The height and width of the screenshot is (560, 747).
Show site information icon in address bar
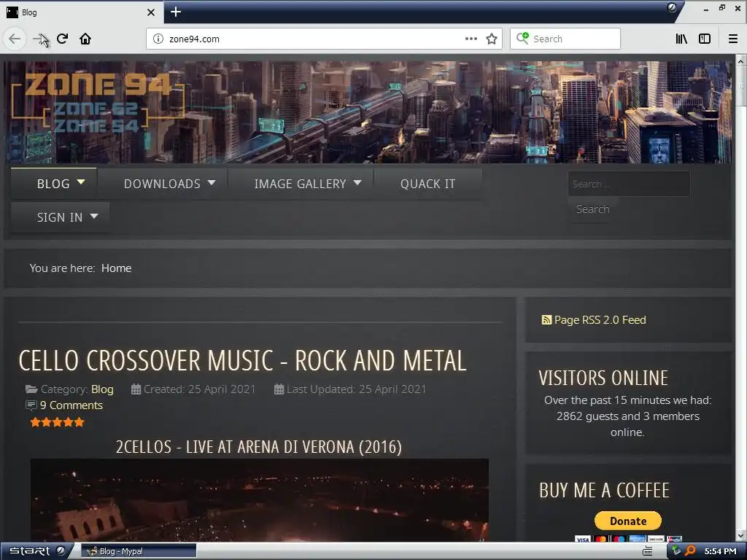(158, 39)
